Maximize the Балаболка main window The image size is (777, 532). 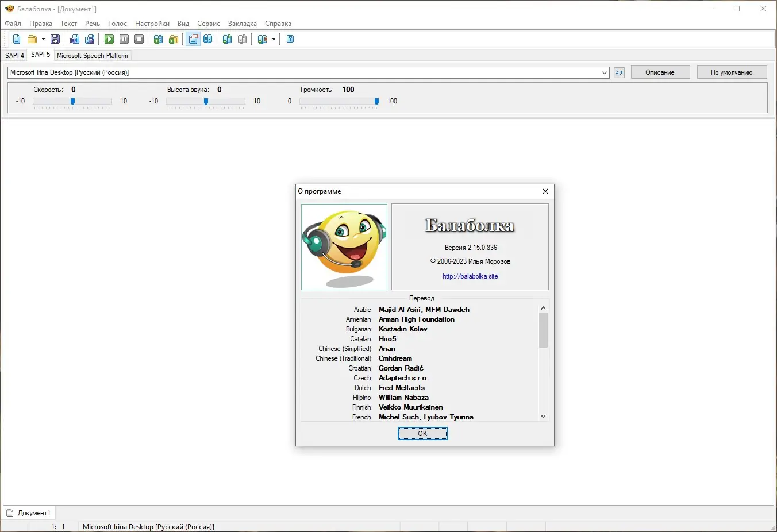[737, 9]
